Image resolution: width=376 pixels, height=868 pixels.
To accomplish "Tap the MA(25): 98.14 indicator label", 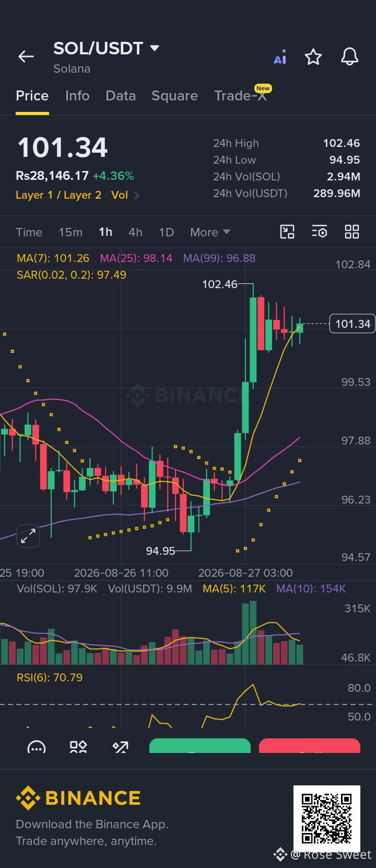I will tap(136, 258).
